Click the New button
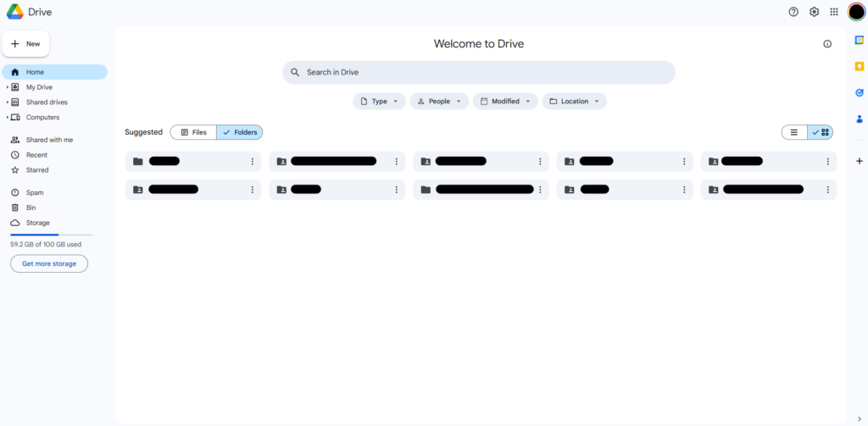868x426 pixels. [x=26, y=44]
